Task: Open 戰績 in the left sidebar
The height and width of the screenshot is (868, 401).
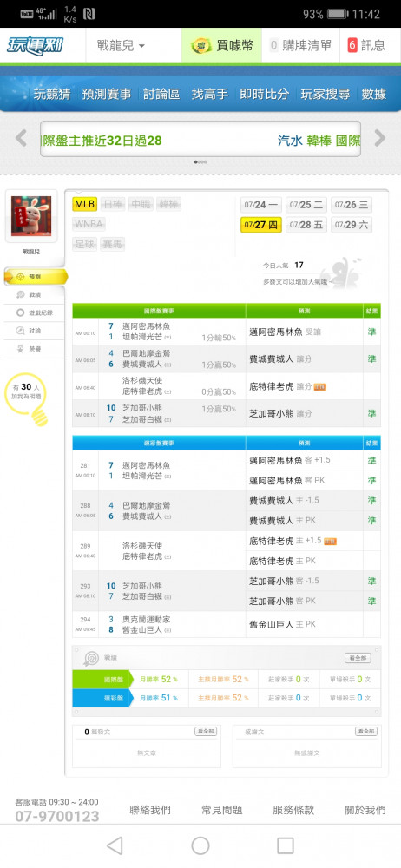Action: click(35, 294)
